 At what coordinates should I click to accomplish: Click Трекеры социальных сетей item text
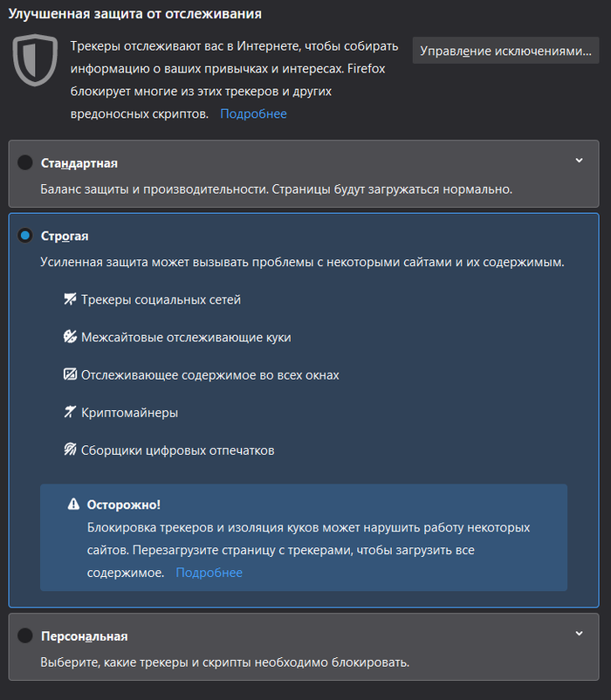[x=161, y=299]
